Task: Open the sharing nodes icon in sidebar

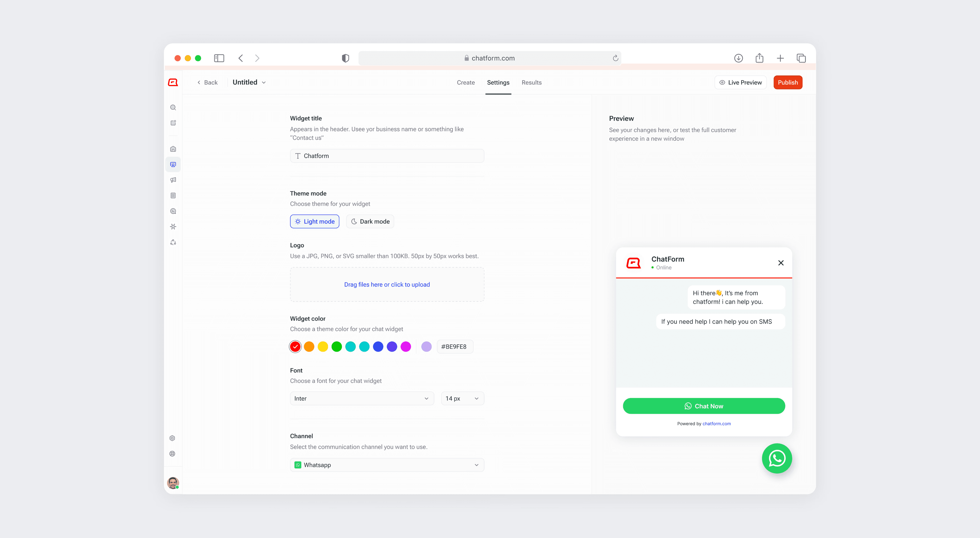Action: click(173, 242)
